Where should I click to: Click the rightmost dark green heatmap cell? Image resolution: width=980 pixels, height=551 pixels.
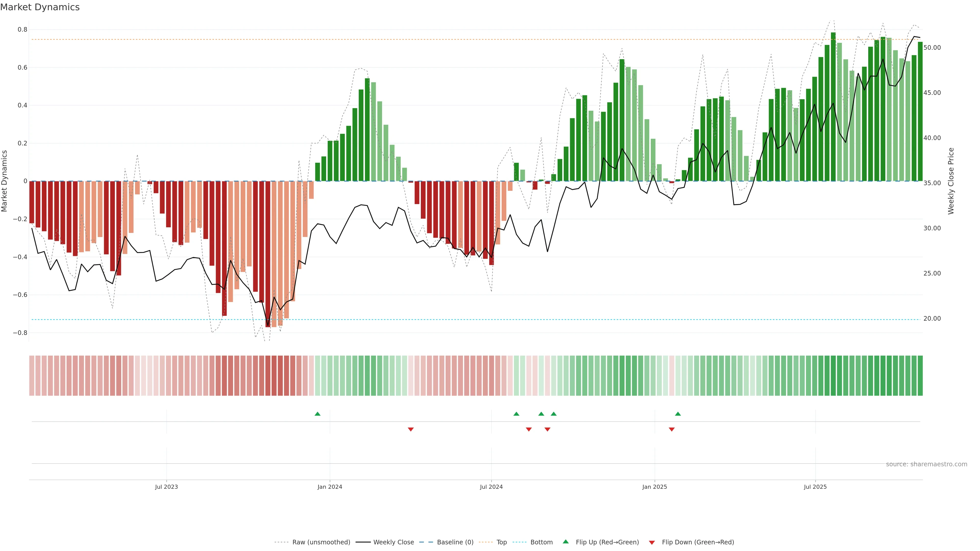(x=920, y=375)
